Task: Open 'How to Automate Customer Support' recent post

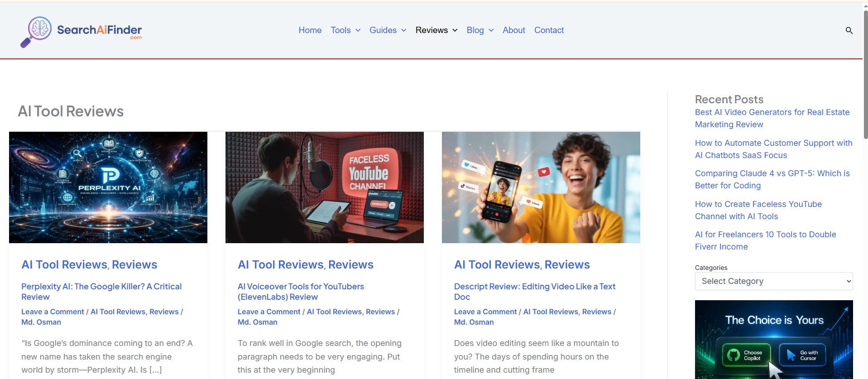Action: tap(774, 149)
